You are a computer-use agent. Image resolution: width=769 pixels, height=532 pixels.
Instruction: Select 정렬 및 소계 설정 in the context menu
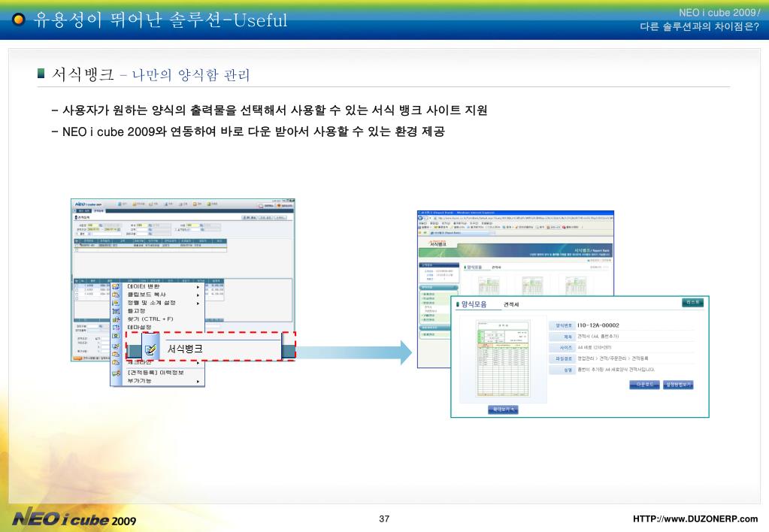pos(151,303)
